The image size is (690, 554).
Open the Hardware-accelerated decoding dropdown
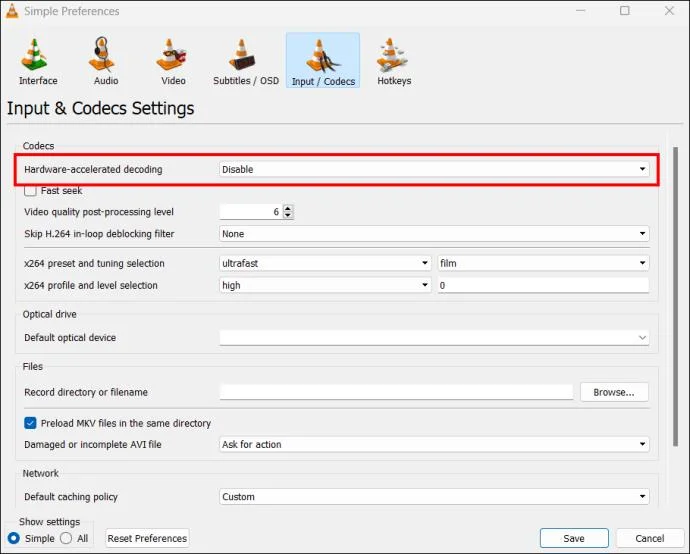[x=434, y=169]
